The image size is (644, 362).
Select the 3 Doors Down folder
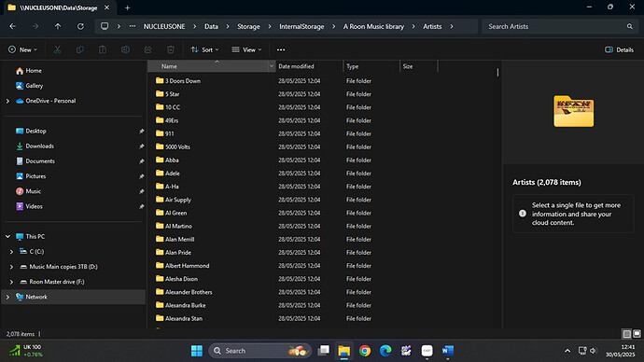point(183,81)
